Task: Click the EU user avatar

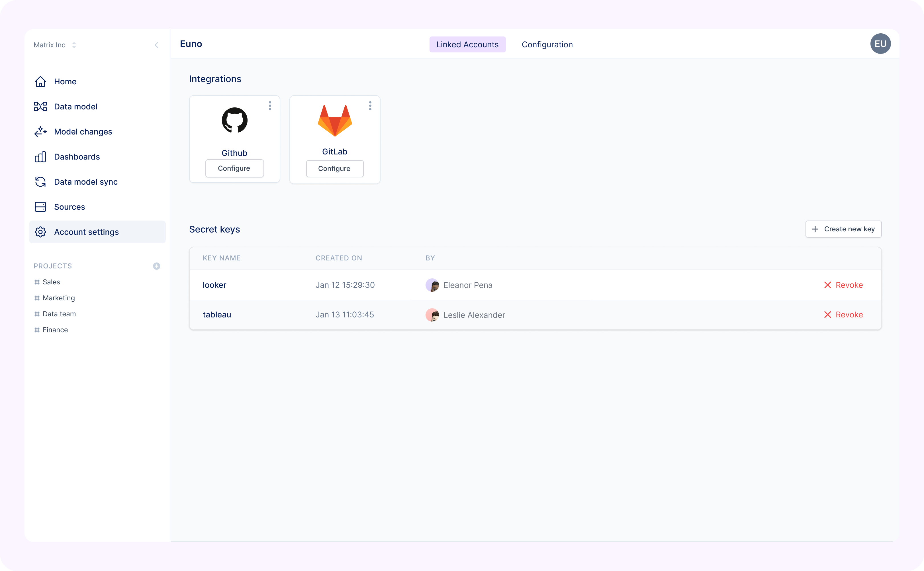Action: click(880, 44)
